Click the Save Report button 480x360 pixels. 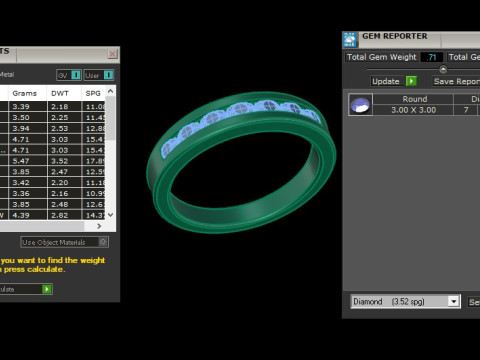tap(456, 81)
